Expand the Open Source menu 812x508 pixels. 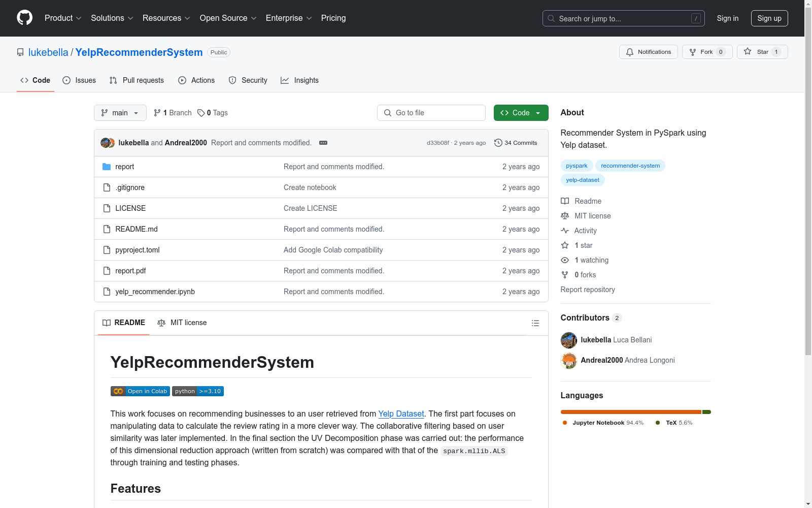click(x=228, y=18)
